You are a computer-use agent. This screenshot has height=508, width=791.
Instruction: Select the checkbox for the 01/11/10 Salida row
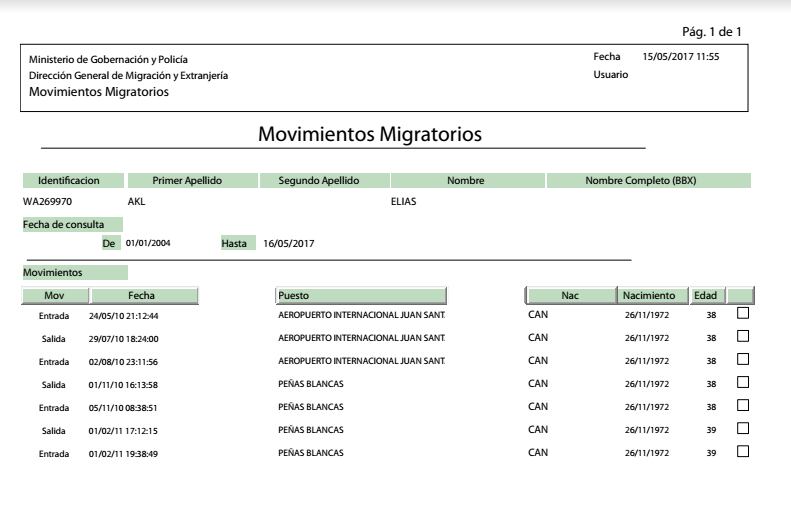742,383
